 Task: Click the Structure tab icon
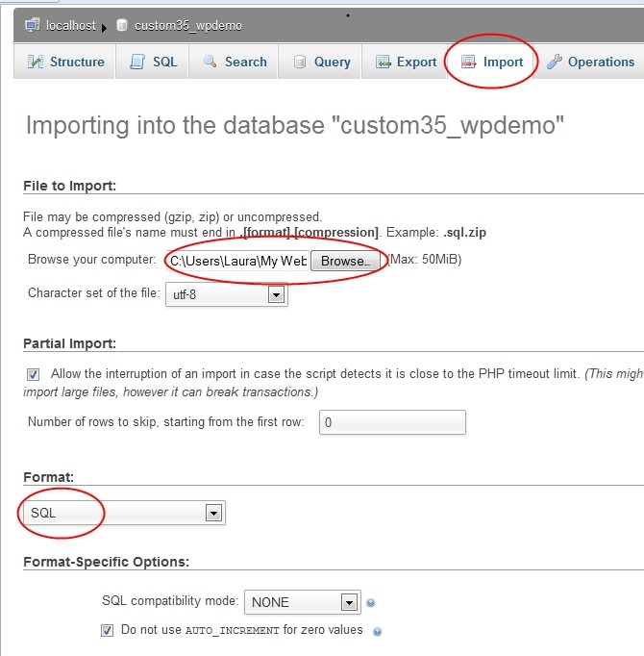[x=36, y=62]
